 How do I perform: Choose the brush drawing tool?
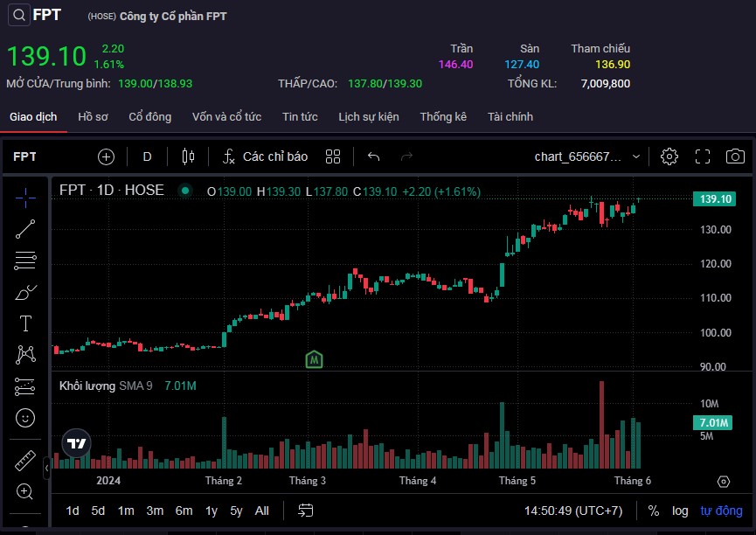click(25, 292)
